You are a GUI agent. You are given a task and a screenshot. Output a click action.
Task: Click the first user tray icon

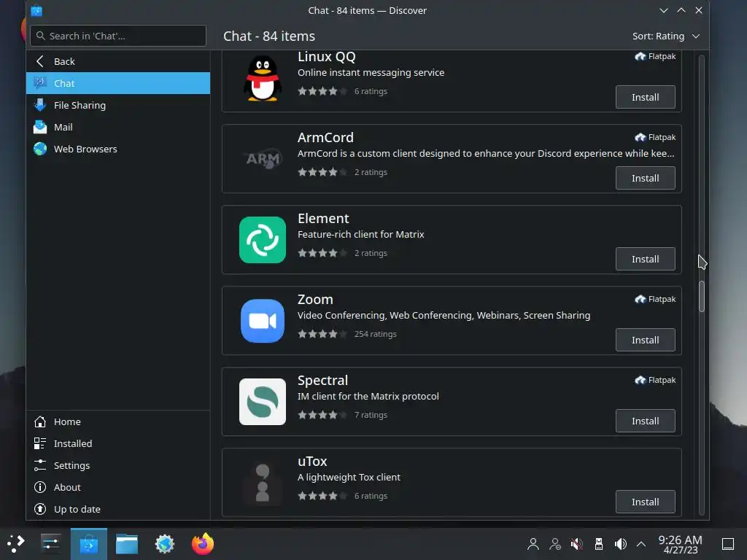[x=533, y=544]
